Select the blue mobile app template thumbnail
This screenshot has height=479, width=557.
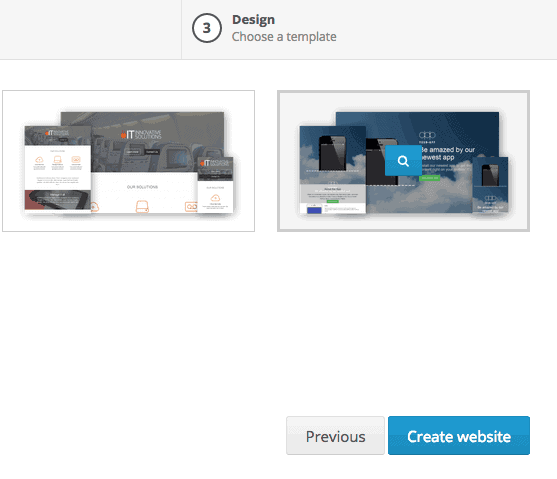tap(404, 161)
